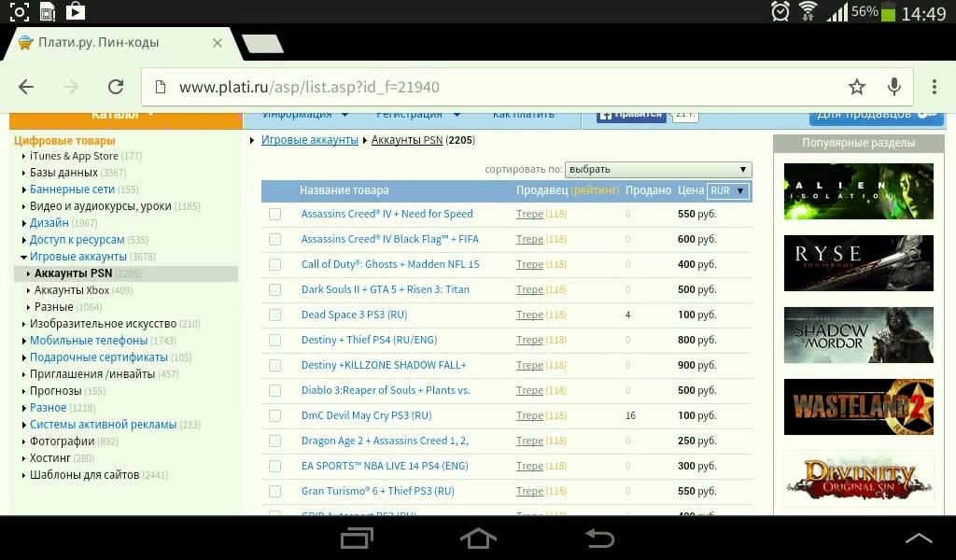
Task: Open Play Store notification icon
Action: click(x=76, y=11)
